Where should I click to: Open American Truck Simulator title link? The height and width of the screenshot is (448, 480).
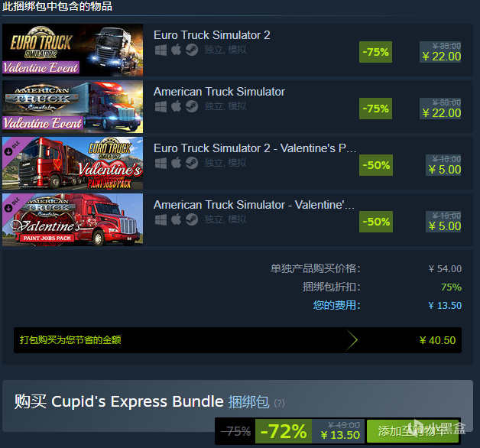(219, 92)
